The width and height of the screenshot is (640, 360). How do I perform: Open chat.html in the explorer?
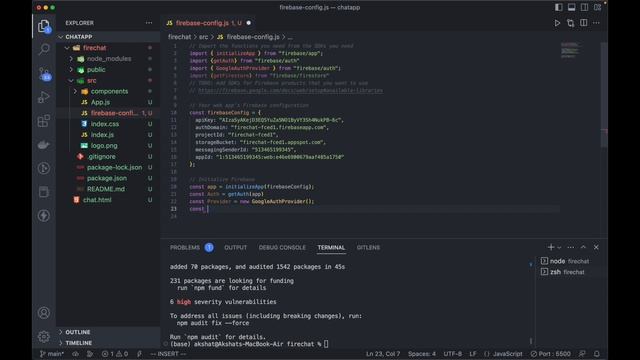pos(109,200)
